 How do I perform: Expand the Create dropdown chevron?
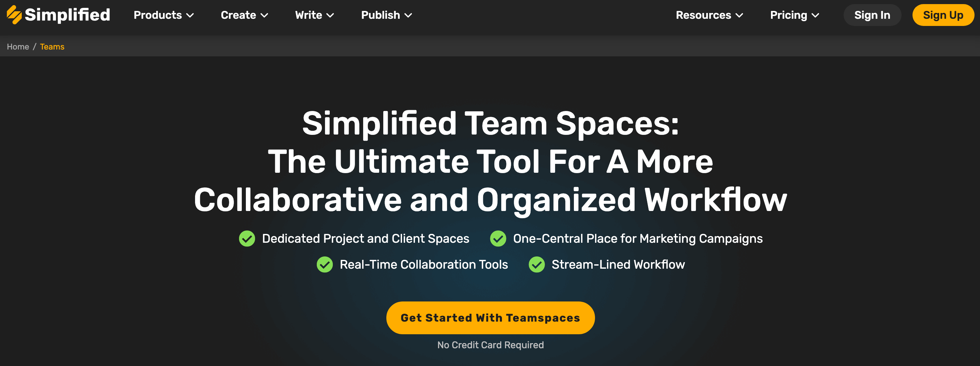pyautogui.click(x=264, y=16)
